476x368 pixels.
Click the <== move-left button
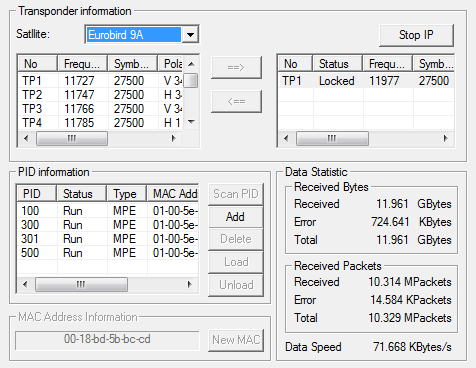point(236,101)
